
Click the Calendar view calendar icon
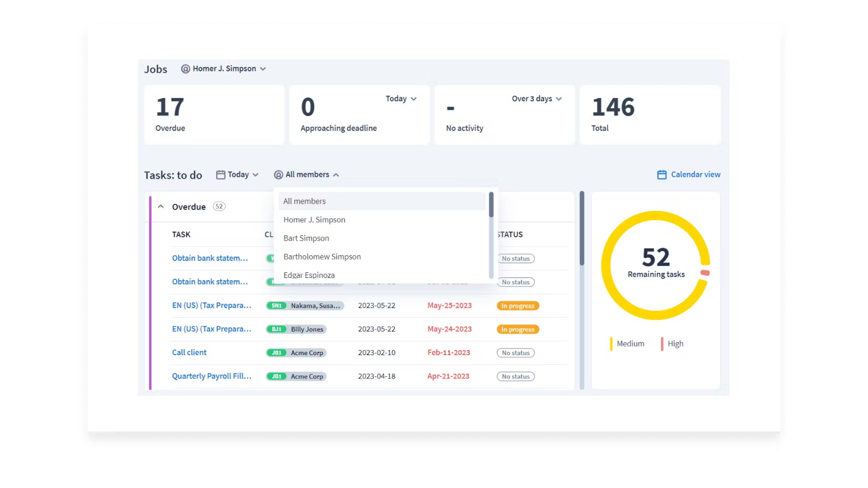coord(662,175)
